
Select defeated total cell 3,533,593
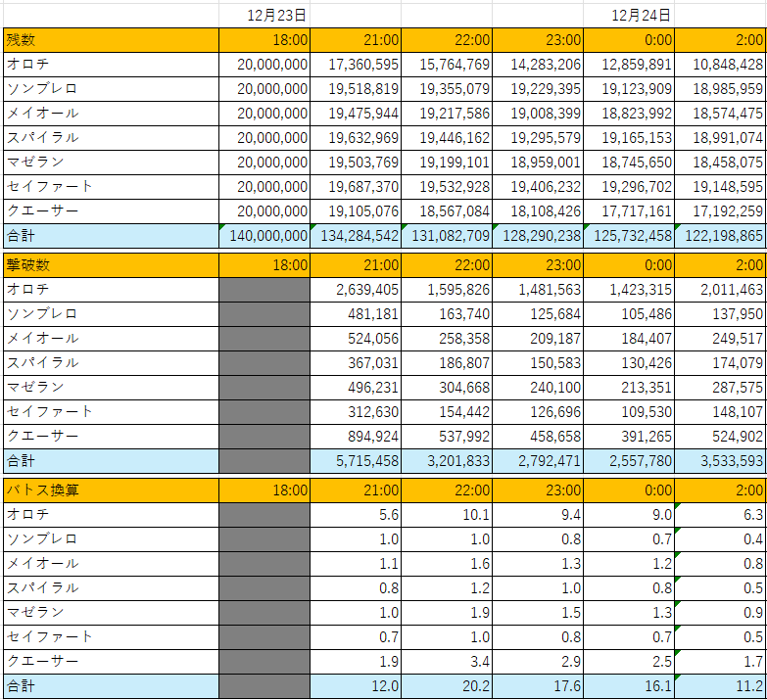[x=720, y=461]
